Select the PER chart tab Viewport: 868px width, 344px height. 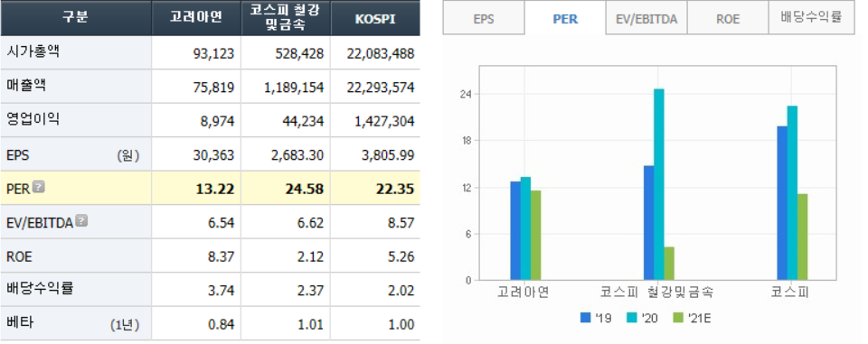point(565,18)
